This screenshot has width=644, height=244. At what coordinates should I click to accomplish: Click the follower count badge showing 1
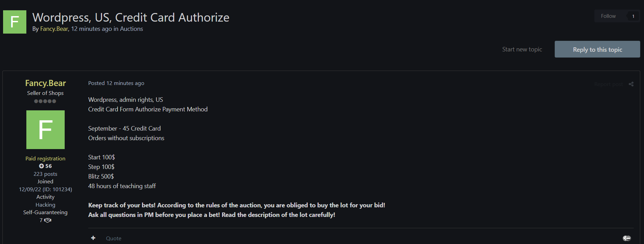point(633,16)
